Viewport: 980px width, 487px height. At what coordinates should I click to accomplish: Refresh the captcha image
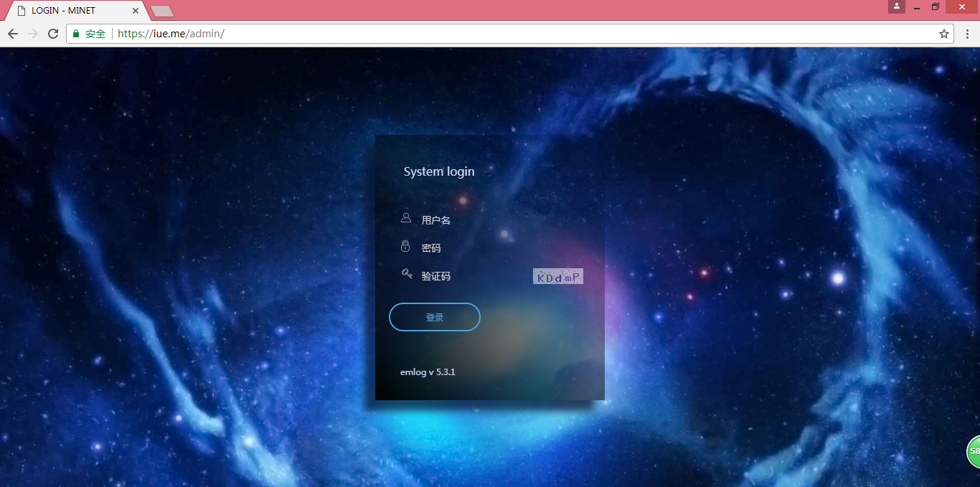558,277
